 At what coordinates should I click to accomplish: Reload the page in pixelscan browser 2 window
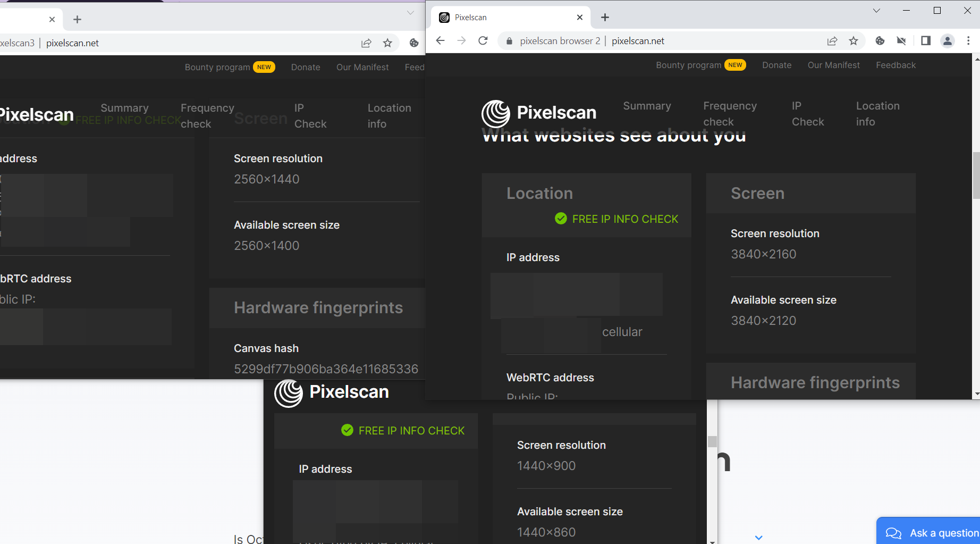483,41
